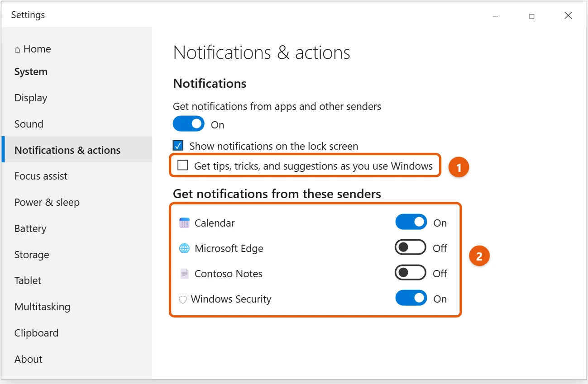Open the About page
The image size is (588, 384).
click(28, 359)
